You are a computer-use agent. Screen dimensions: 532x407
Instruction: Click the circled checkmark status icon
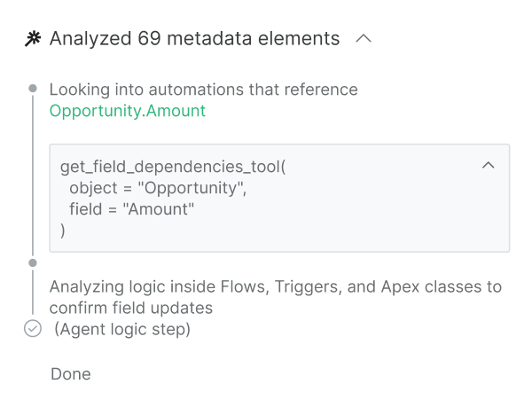(x=33, y=329)
